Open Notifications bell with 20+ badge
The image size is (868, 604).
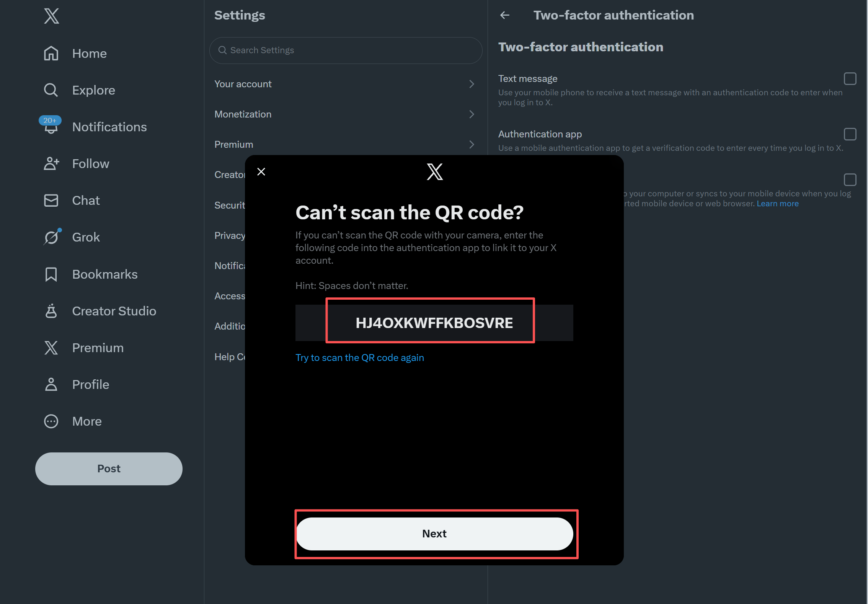coord(50,126)
